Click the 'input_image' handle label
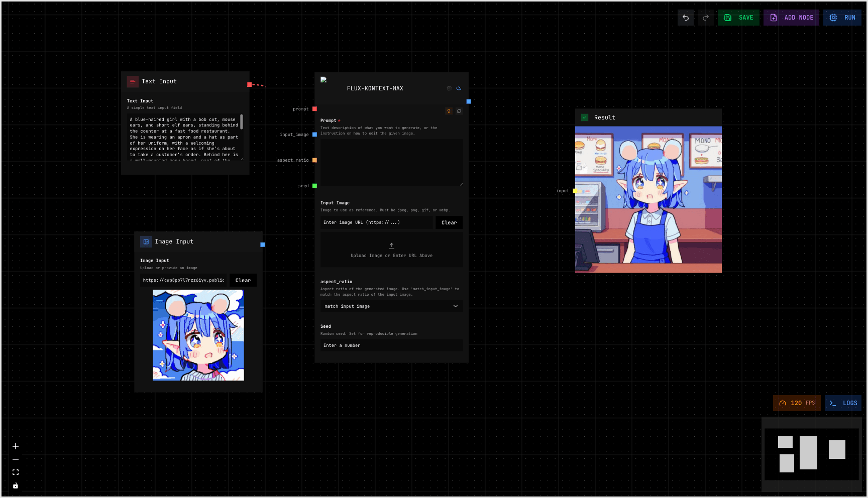The height and width of the screenshot is (498, 868). (x=294, y=135)
